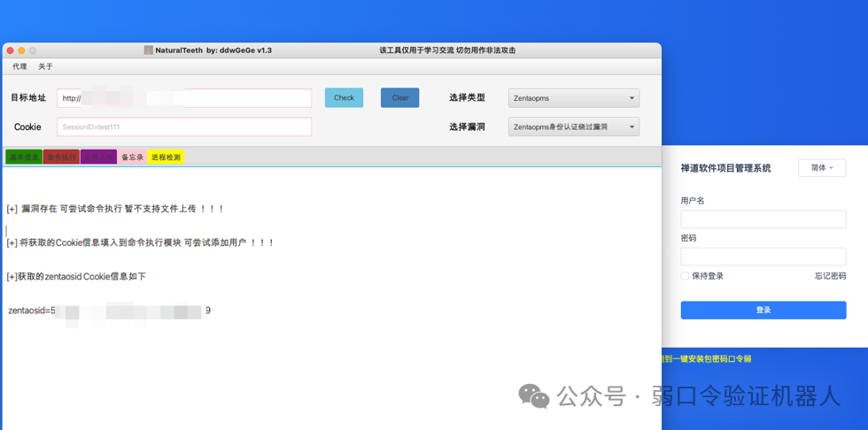Switch to the purple 文件上传 tab
Image resolution: width=868 pixels, height=430 pixels.
tap(98, 157)
